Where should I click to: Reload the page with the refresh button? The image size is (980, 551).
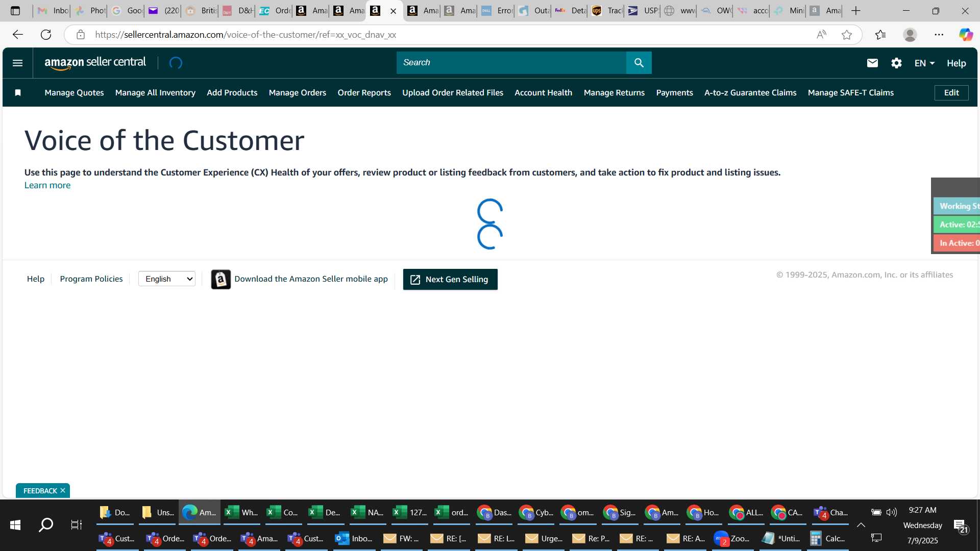click(x=46, y=35)
